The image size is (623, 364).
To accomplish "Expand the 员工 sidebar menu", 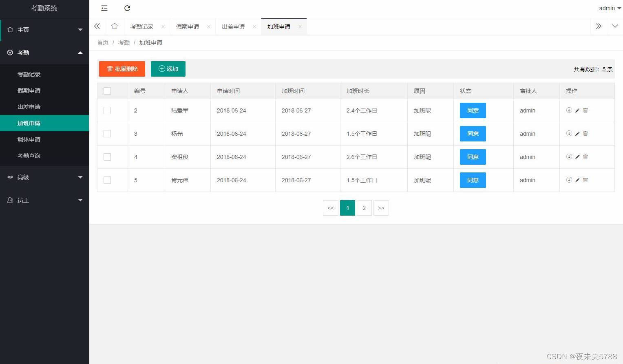I will pyautogui.click(x=44, y=200).
